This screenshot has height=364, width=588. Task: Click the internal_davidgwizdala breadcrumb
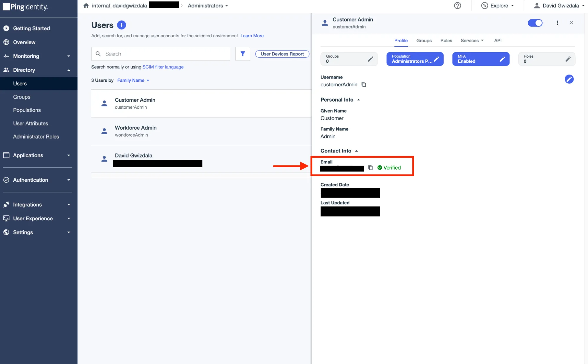tap(135, 6)
